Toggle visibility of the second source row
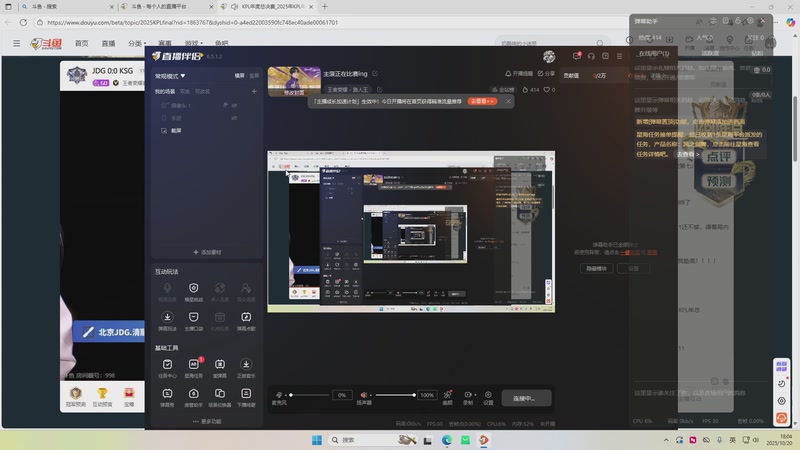Image resolution: width=800 pixels, height=450 pixels. [x=235, y=118]
